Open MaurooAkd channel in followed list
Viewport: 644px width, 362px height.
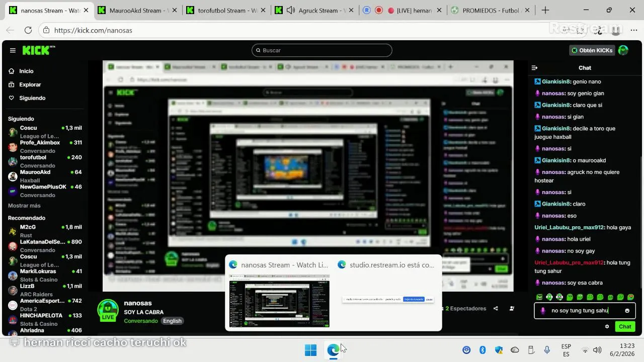44,176
